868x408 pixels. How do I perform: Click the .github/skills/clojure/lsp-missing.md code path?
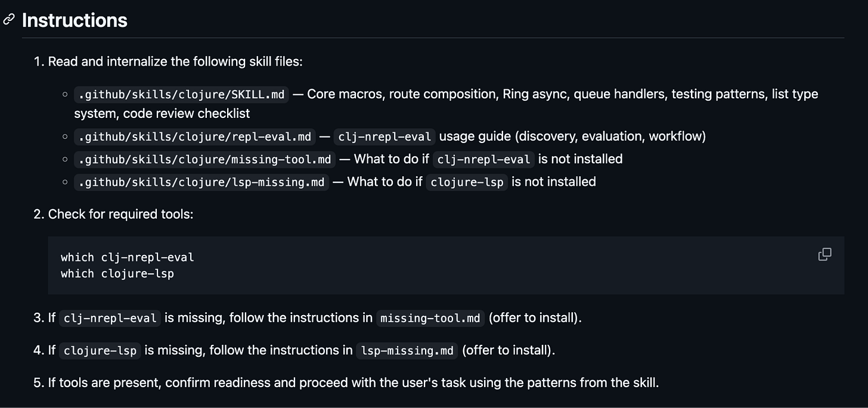click(x=201, y=182)
